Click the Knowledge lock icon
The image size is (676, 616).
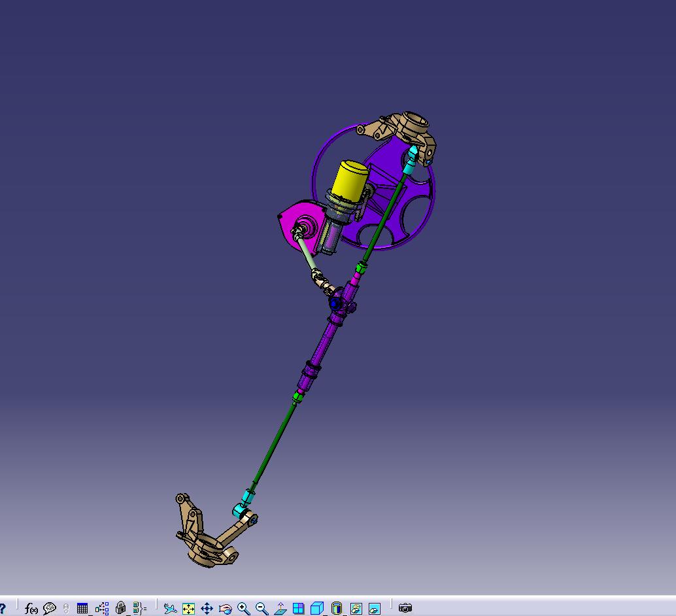click(x=121, y=607)
